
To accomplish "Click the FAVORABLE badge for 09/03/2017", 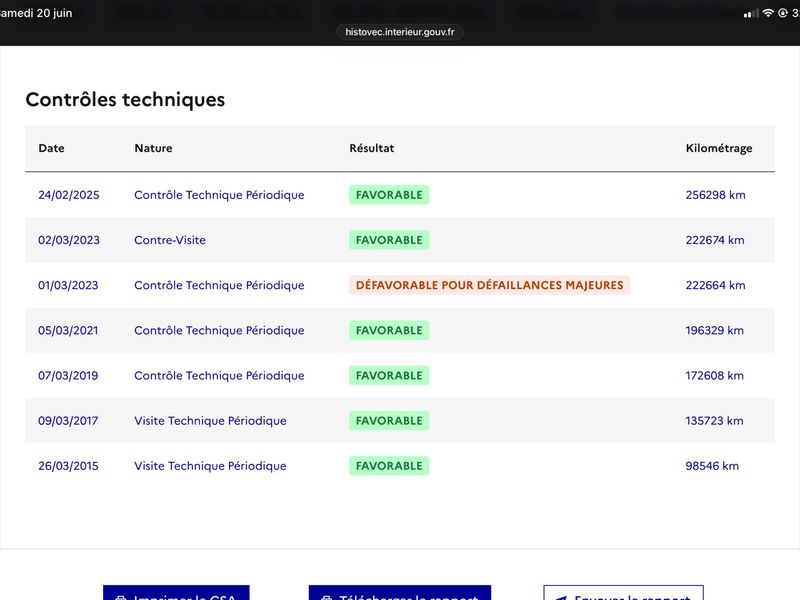I will (389, 420).
